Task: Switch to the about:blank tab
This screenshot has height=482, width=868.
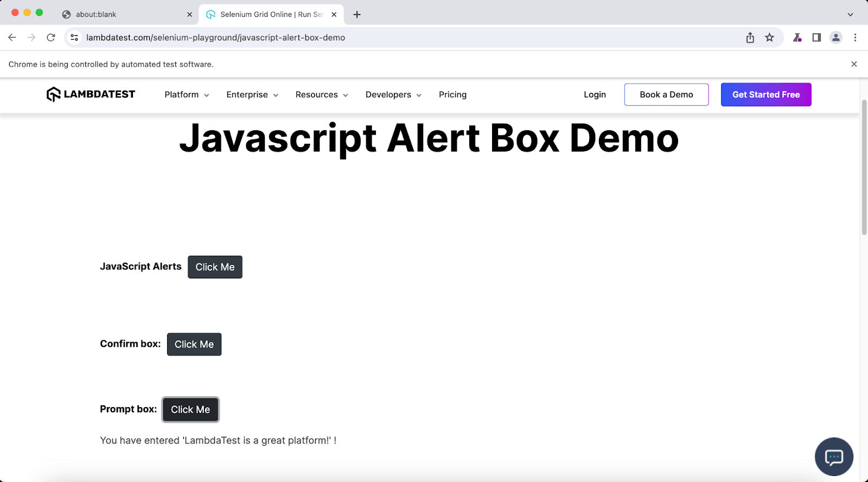Action: (126, 15)
